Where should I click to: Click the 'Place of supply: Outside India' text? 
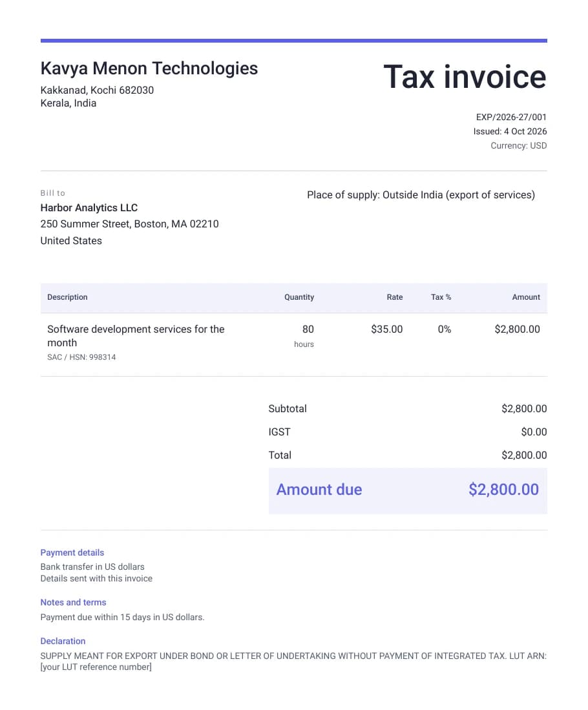point(375,195)
